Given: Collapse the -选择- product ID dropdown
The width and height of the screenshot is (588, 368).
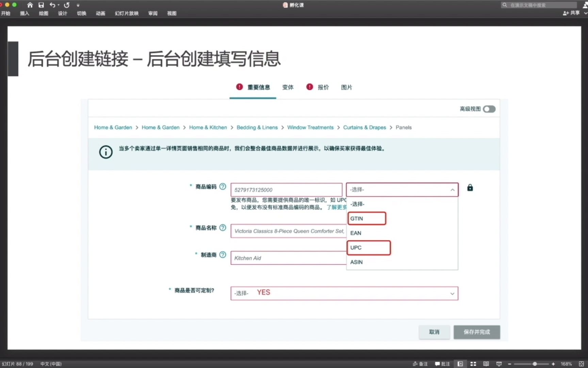Looking at the screenshot, I should (453, 190).
